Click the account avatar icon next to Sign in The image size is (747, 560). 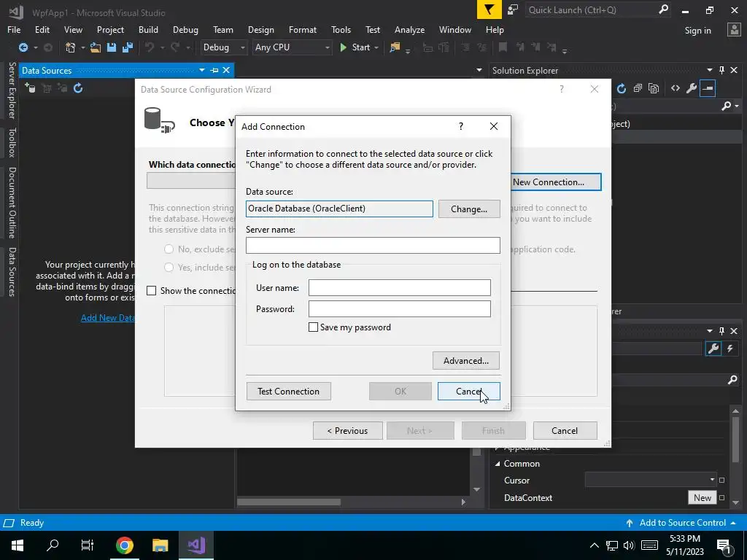734,30
